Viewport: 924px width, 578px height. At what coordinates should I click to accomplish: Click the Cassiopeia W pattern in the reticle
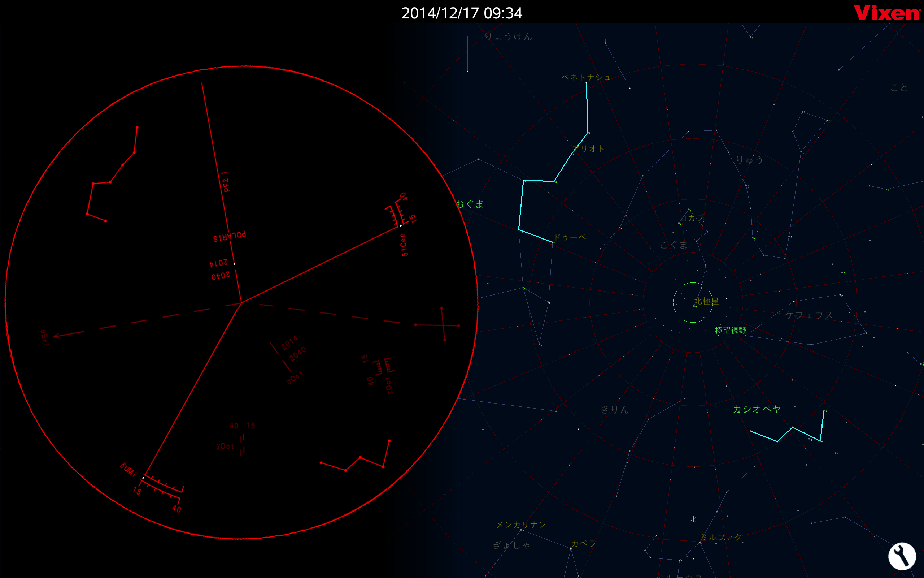(355, 456)
